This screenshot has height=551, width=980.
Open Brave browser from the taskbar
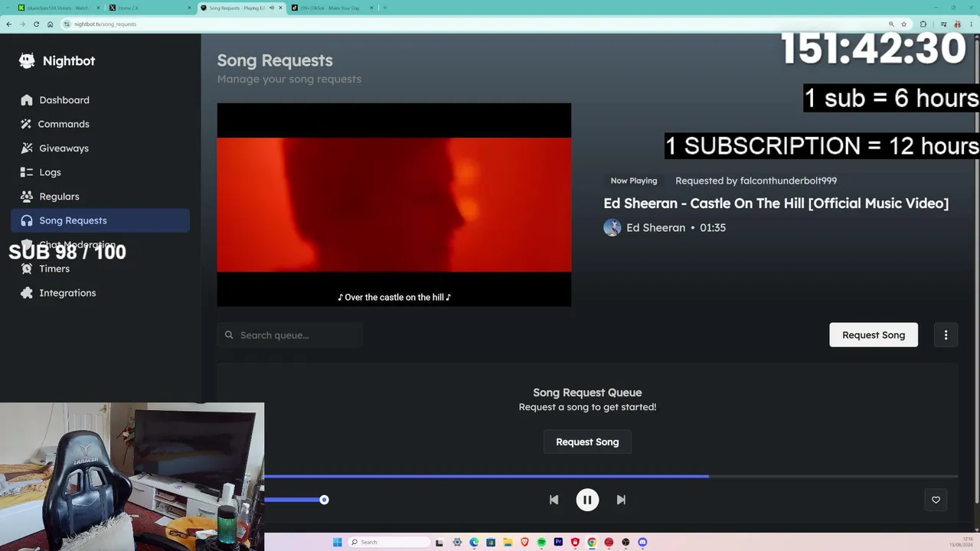click(x=524, y=543)
